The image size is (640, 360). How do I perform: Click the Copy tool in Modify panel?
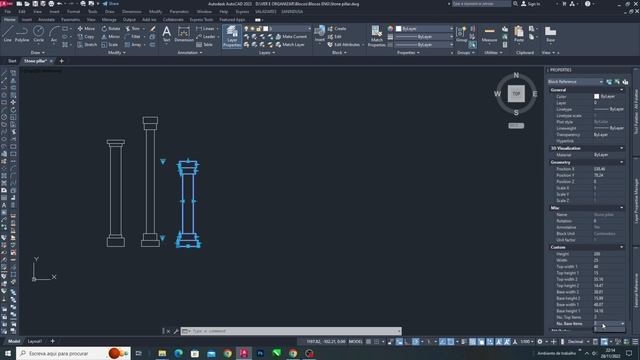tap(86, 36)
